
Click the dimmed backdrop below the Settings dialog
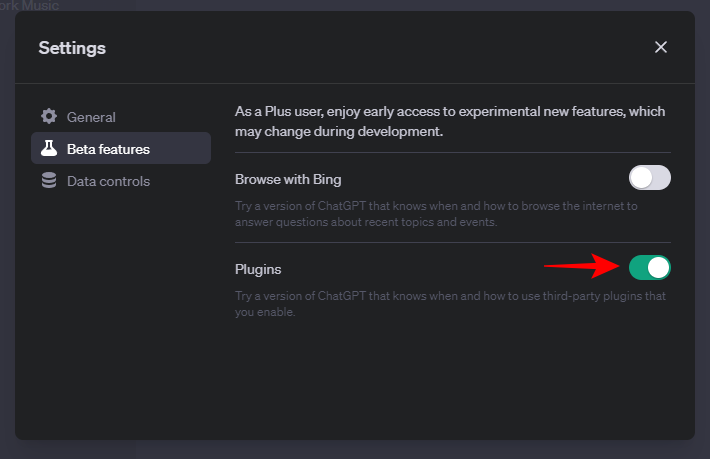coord(355,449)
